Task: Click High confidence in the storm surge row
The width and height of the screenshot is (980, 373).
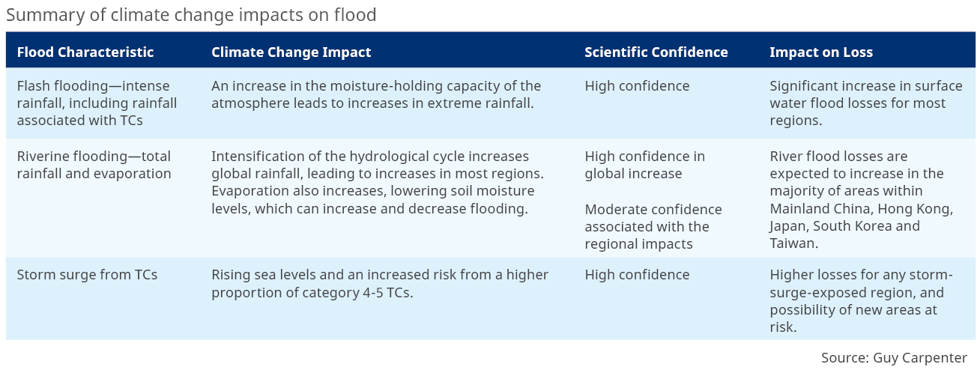Action: 637,275
